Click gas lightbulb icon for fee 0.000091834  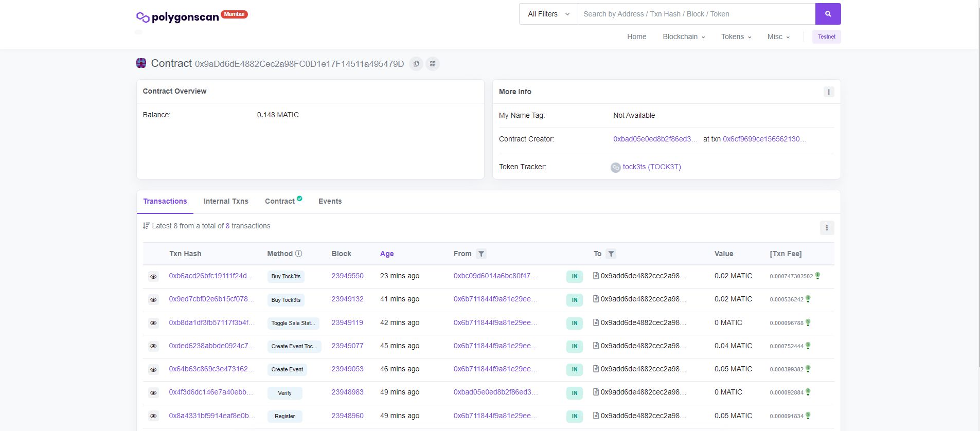point(808,416)
